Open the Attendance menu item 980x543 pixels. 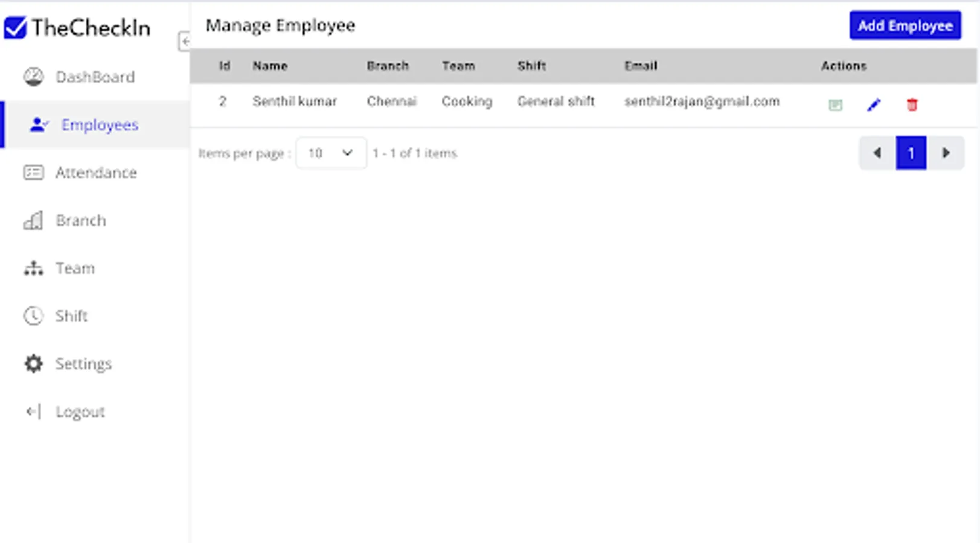[97, 173]
